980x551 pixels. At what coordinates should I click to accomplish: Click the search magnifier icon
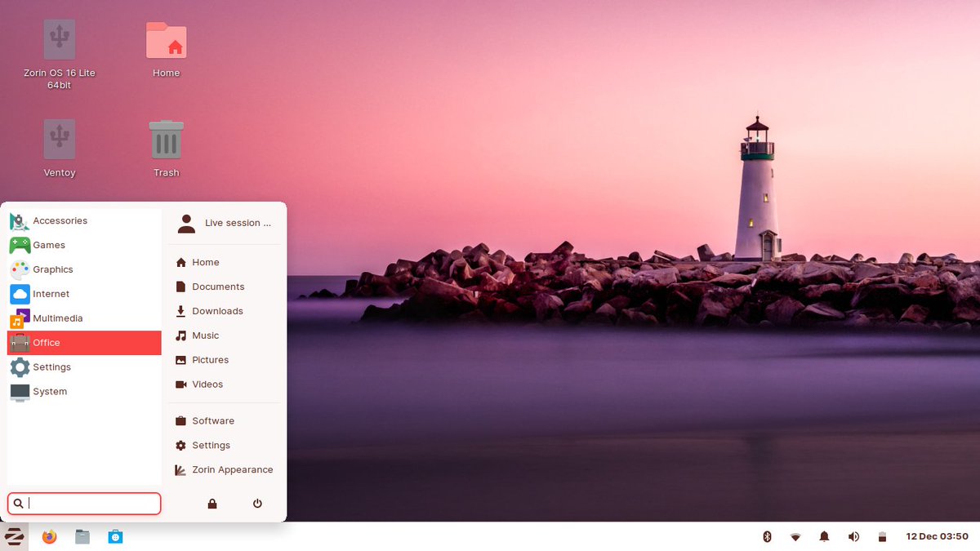point(19,504)
